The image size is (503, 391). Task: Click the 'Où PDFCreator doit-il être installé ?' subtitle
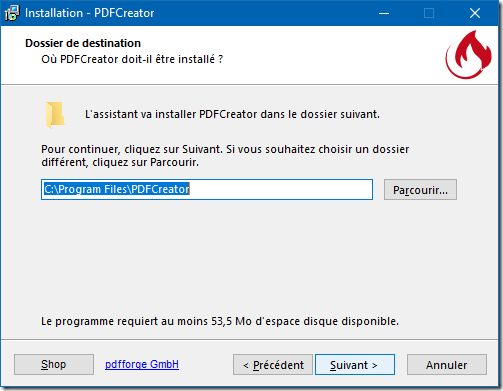(132, 59)
